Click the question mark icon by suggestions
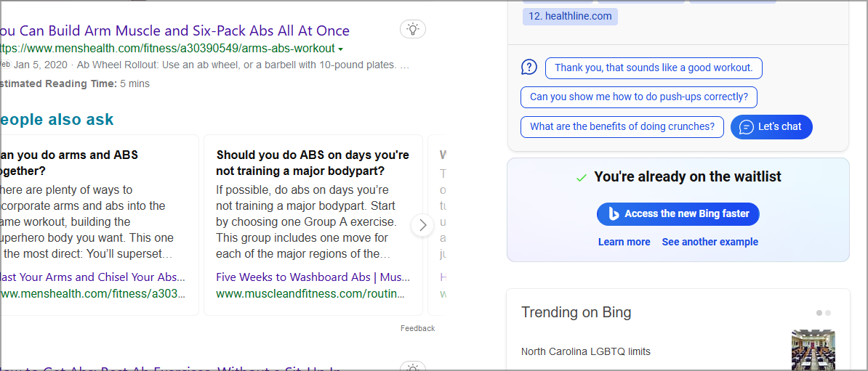The height and width of the screenshot is (371, 868). click(529, 68)
